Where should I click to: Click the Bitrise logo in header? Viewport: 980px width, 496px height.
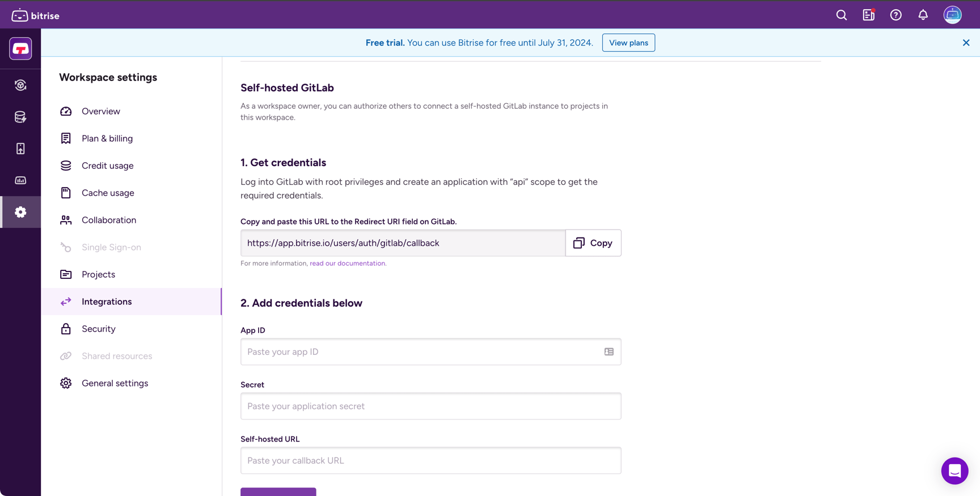pyautogui.click(x=35, y=15)
